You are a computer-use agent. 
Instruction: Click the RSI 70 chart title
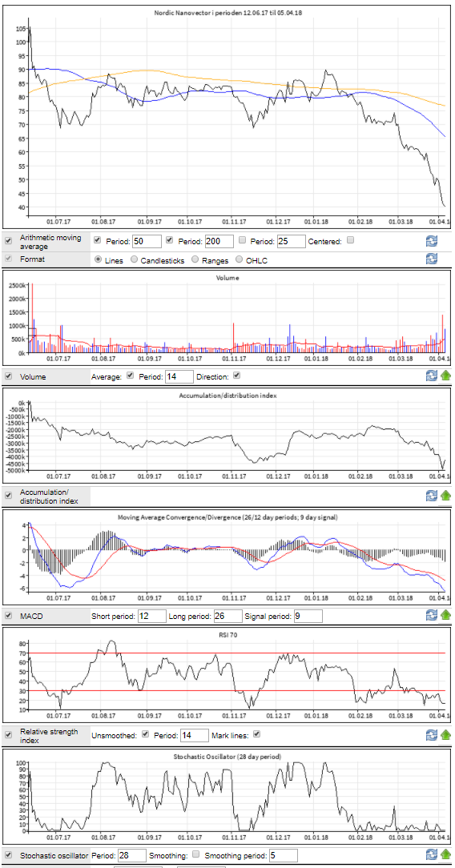click(x=228, y=634)
